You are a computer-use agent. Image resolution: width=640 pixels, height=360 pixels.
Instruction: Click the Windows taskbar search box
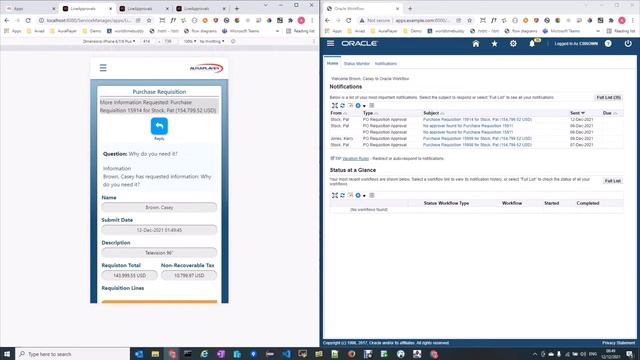pos(73,354)
